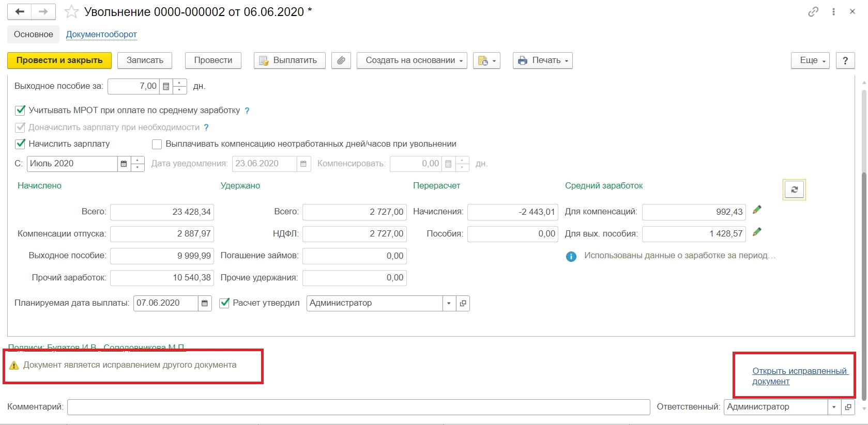The image size is (868, 425).
Task: Open responsible person record via open icon
Action: (x=848, y=407)
